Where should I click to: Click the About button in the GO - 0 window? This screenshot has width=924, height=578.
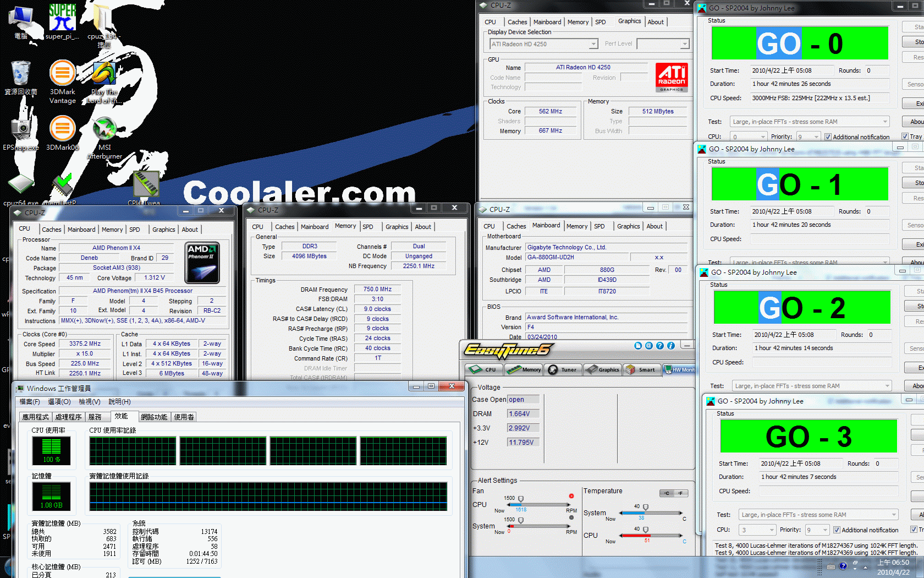pyautogui.click(x=913, y=122)
